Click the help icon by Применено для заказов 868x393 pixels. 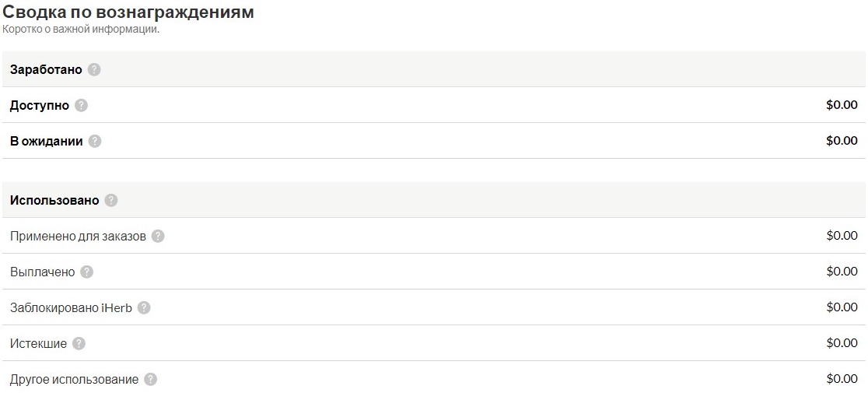158,237
